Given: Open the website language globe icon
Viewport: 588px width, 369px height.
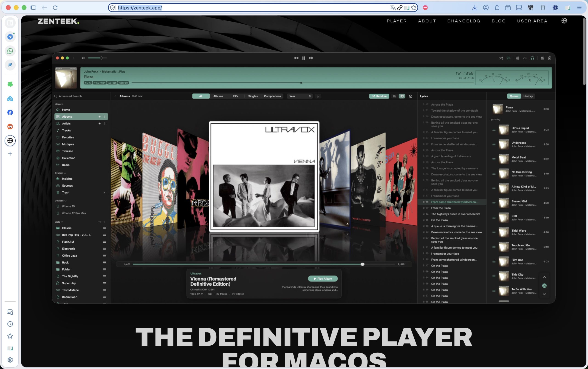Looking at the screenshot, I should 564,21.
